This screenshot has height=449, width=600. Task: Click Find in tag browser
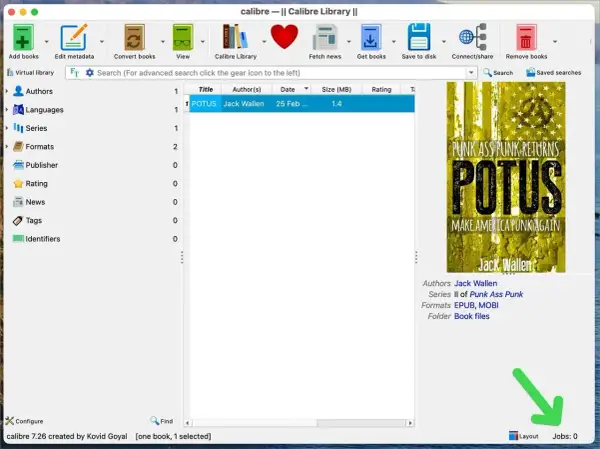(x=162, y=421)
